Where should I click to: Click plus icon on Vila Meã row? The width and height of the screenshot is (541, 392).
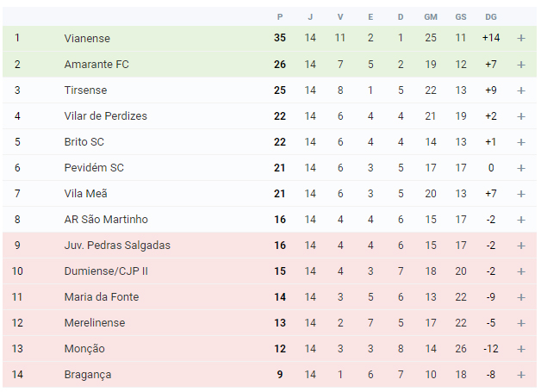point(521,194)
